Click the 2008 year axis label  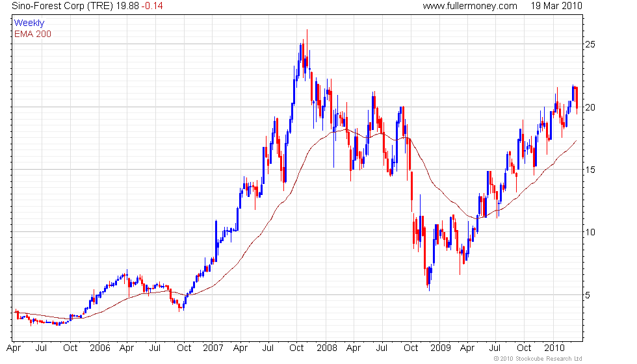coord(326,348)
